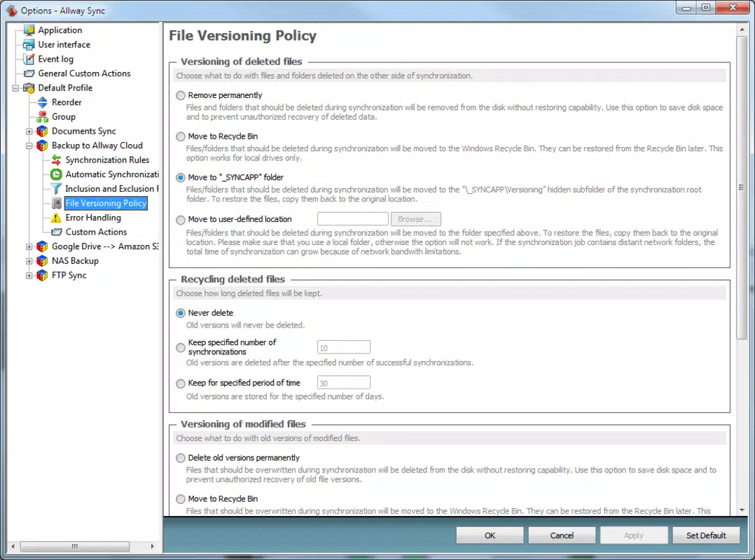
Task: Click the General Custom Actions icon
Action: coord(29,73)
